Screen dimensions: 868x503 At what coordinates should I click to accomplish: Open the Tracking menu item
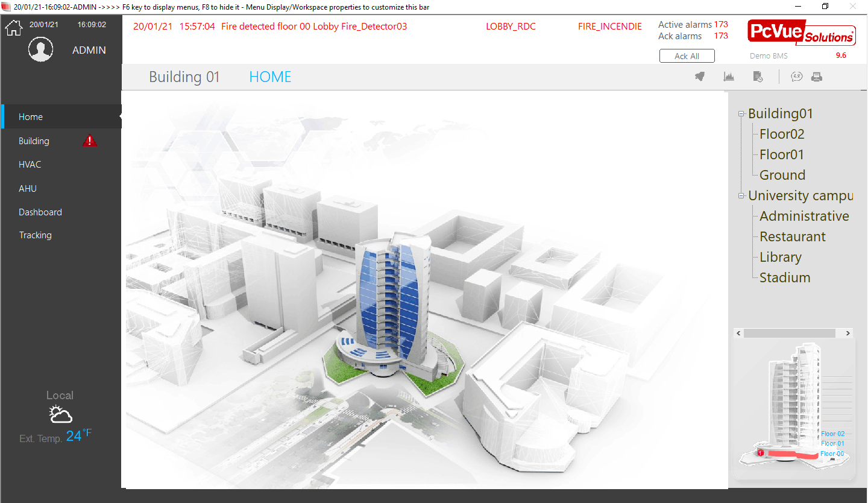(x=36, y=235)
